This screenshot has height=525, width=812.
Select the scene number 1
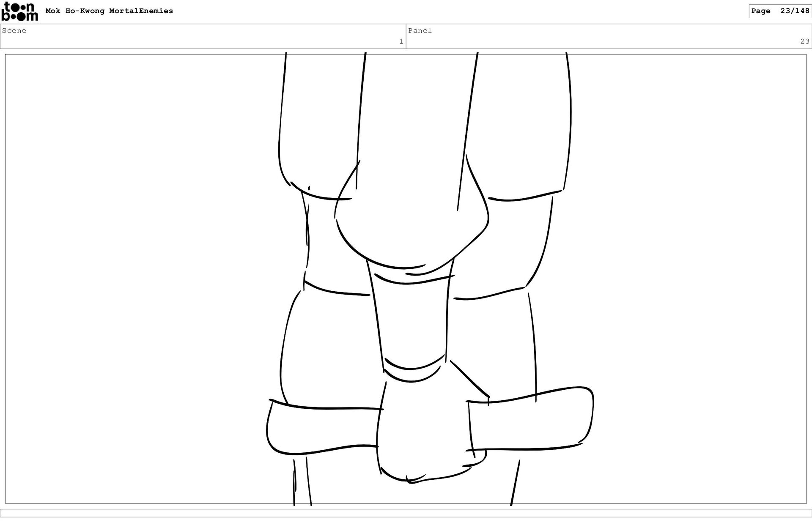click(401, 41)
